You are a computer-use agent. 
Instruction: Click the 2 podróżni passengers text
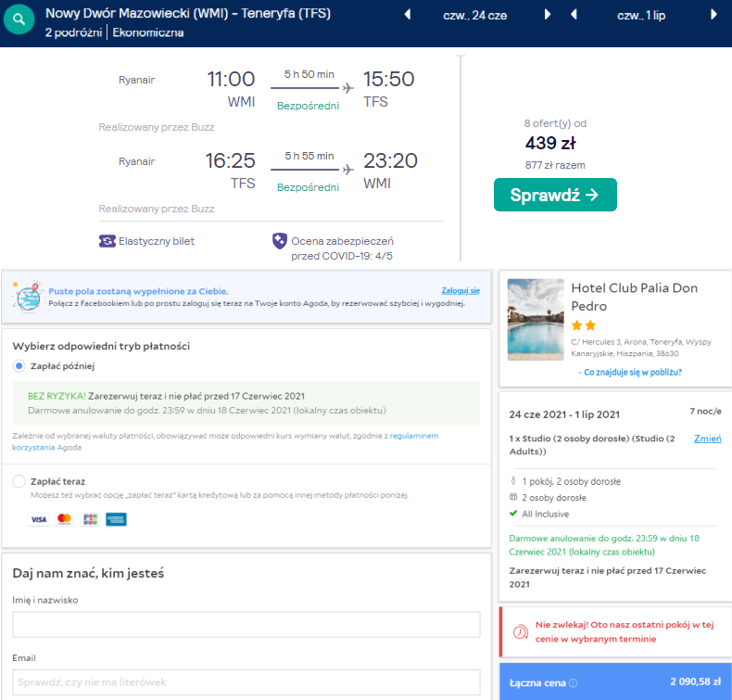pyautogui.click(x=74, y=32)
